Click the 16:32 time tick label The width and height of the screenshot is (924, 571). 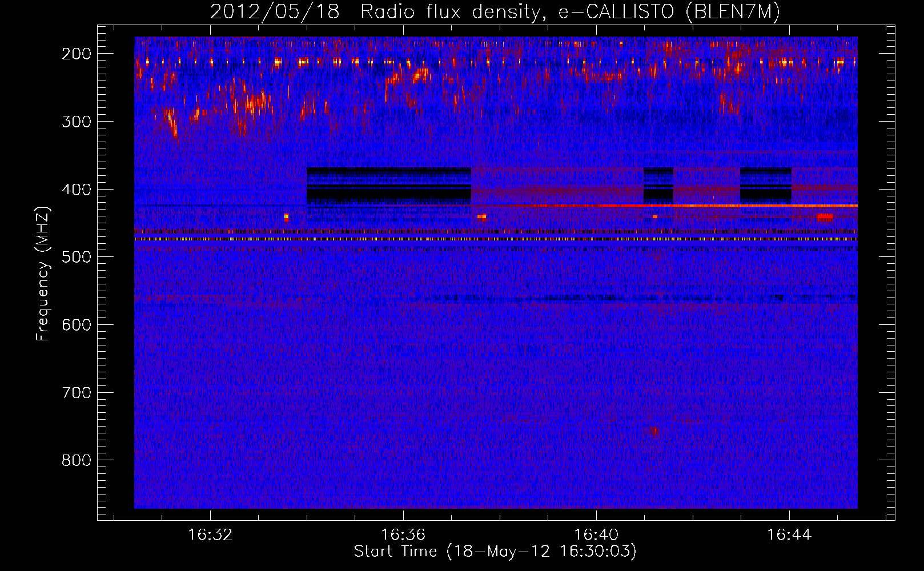pyautogui.click(x=210, y=534)
